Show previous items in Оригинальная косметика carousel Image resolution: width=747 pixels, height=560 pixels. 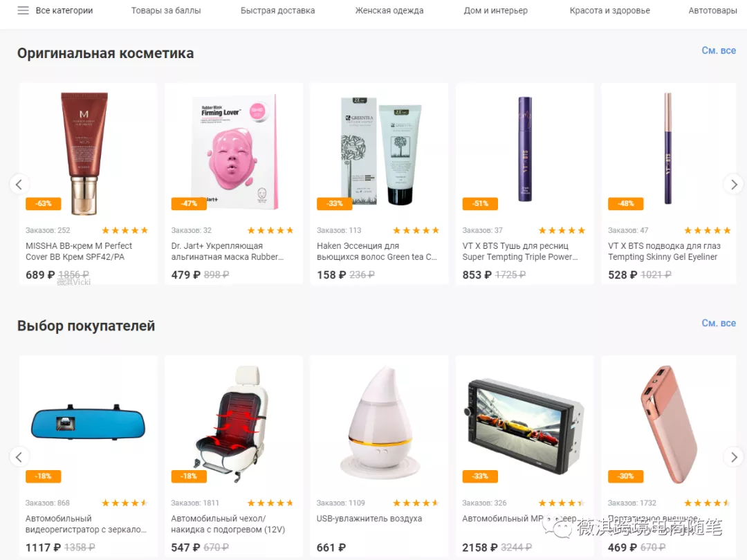click(19, 185)
